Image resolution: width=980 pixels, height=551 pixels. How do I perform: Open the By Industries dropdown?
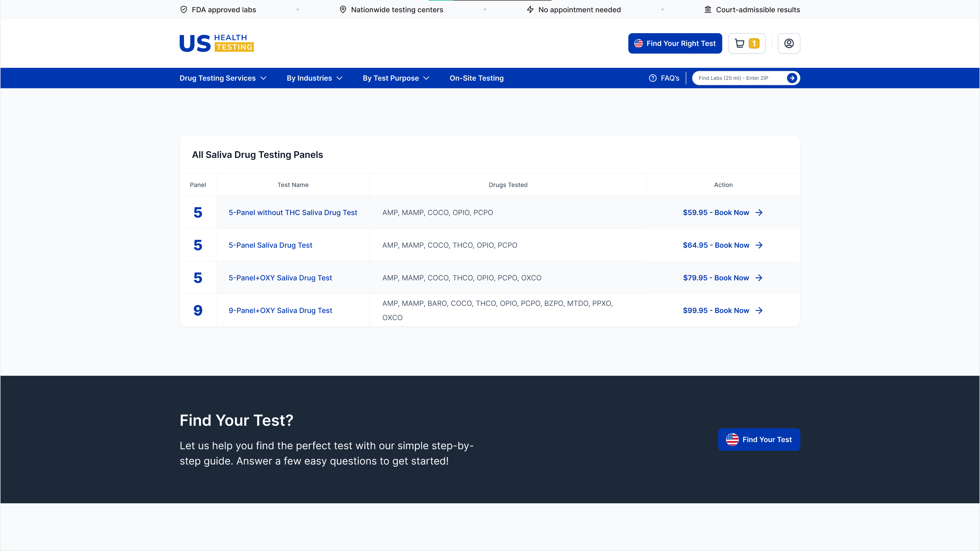coord(314,78)
